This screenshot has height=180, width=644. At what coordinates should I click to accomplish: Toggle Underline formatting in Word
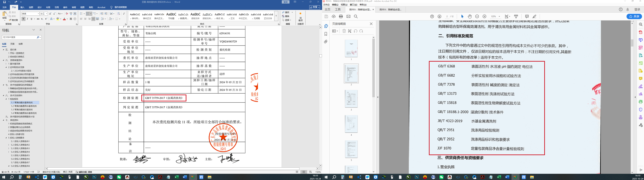[31, 19]
